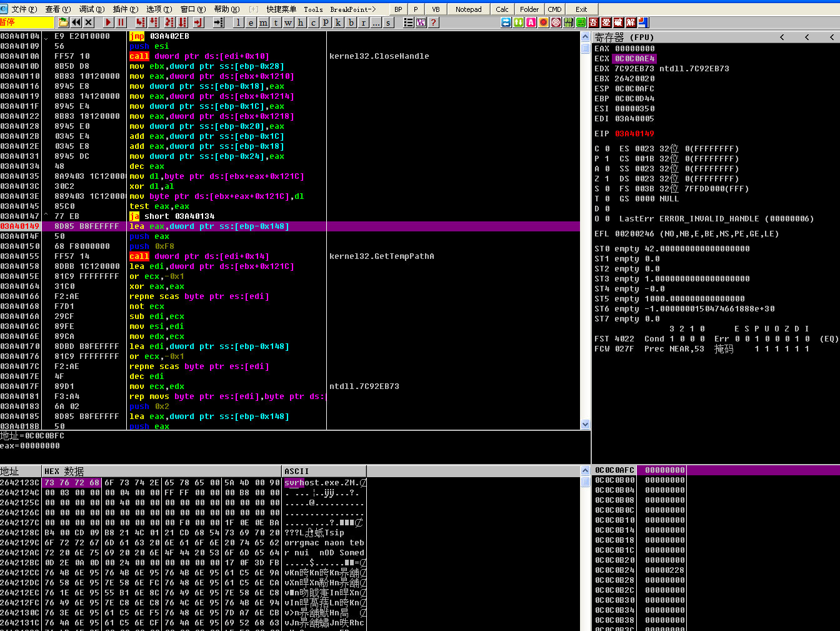Open the 选项 (Options) menu
Image resolution: width=840 pixels, height=631 pixels.
[x=159, y=9]
